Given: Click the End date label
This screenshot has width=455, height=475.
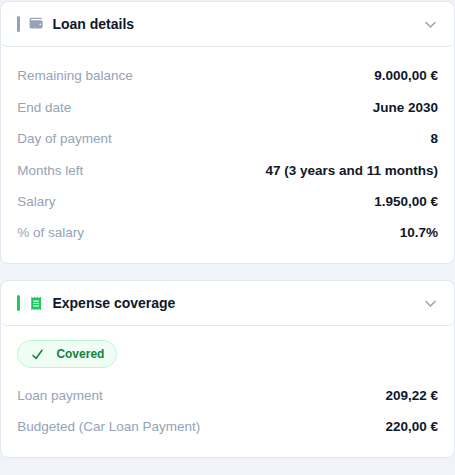Looking at the screenshot, I should tap(44, 108).
